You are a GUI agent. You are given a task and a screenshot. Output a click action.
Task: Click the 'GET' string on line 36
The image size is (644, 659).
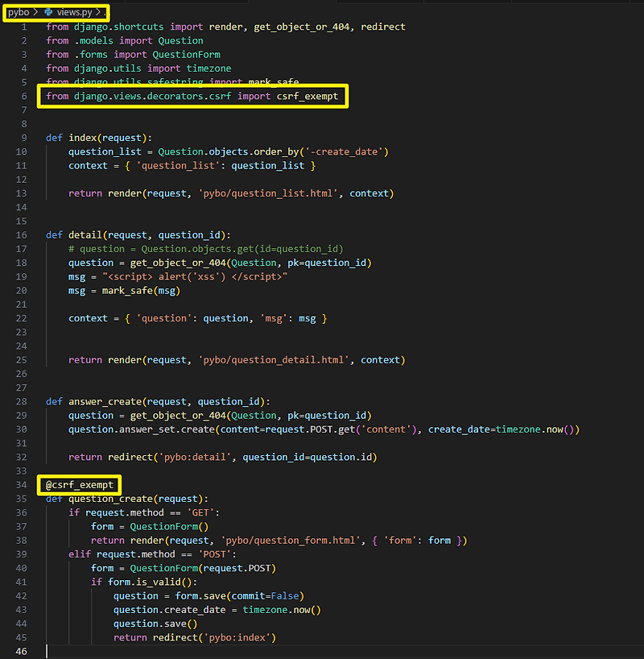click(200, 512)
